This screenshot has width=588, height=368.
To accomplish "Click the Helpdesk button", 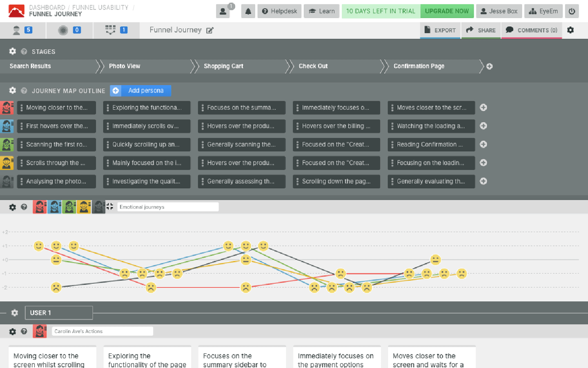I will (x=280, y=11).
